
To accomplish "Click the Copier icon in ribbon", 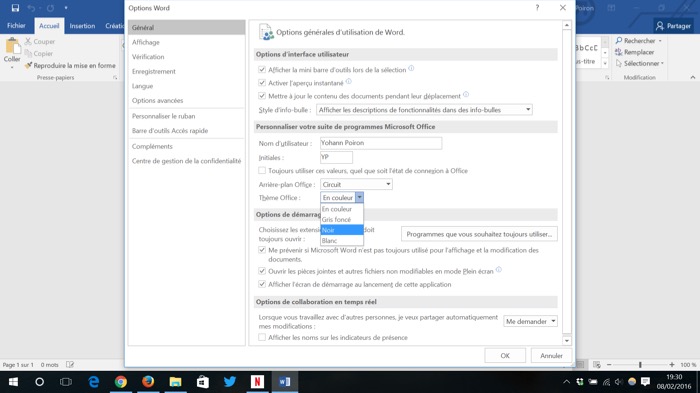I will tap(28, 54).
